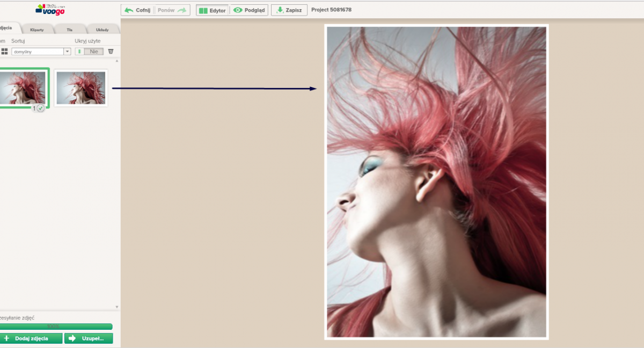644x348 pixels.
Task: Redo with the Ponów button
Action: (172, 10)
